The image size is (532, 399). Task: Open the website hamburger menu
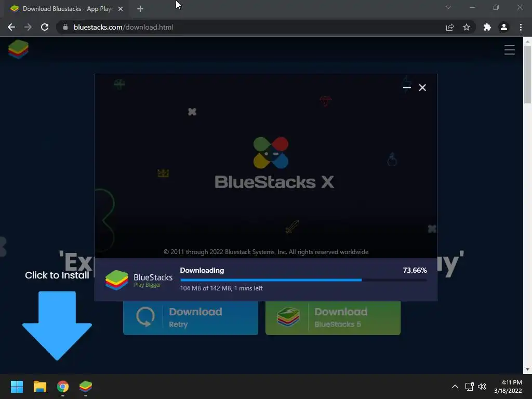[510, 50]
